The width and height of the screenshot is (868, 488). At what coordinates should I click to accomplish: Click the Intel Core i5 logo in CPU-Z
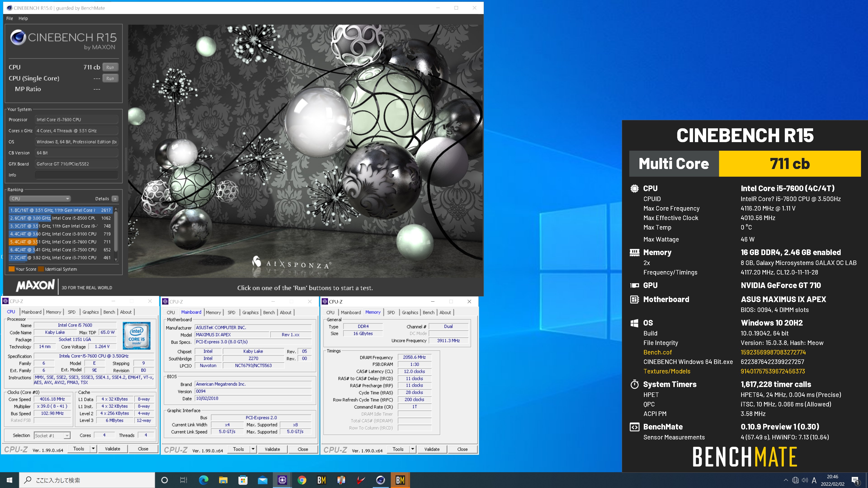click(137, 335)
